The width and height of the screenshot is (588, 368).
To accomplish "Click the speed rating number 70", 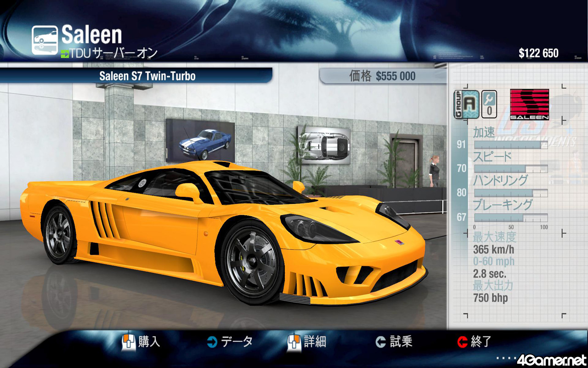I will tap(461, 168).
